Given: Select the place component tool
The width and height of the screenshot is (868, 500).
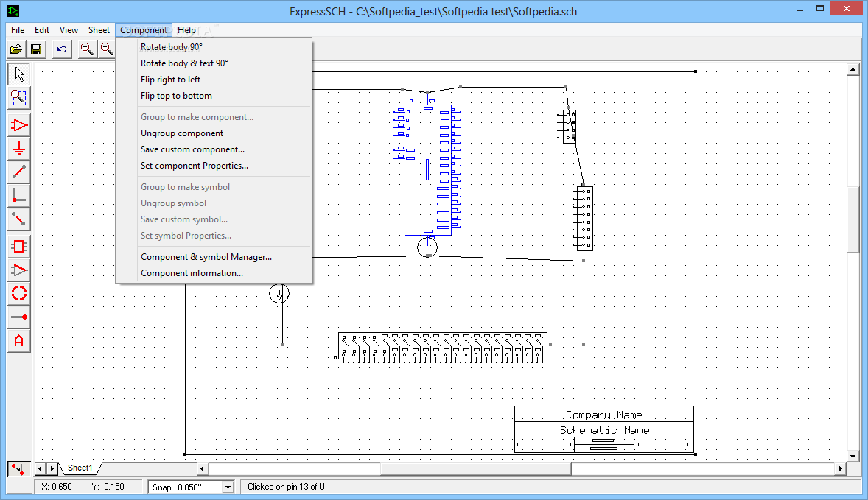Looking at the screenshot, I should click(x=19, y=126).
